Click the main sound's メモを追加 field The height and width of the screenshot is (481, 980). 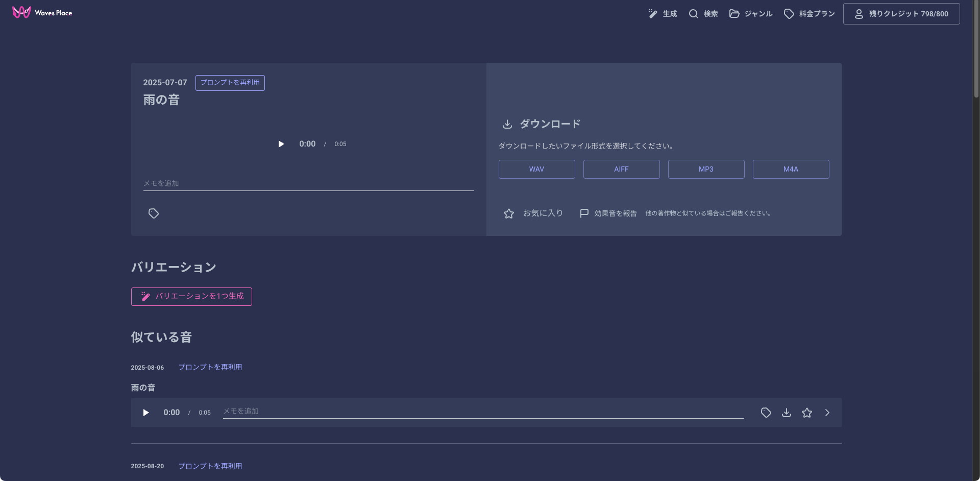point(308,183)
